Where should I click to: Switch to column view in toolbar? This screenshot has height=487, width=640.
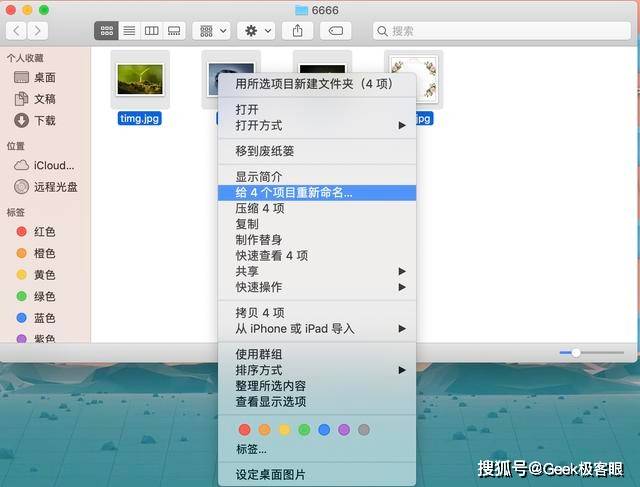tap(151, 31)
